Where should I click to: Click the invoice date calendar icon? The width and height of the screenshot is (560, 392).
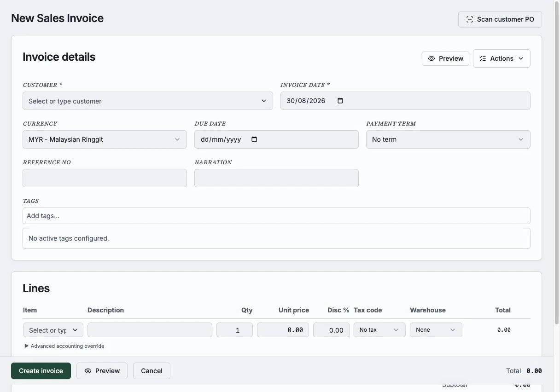pos(340,101)
